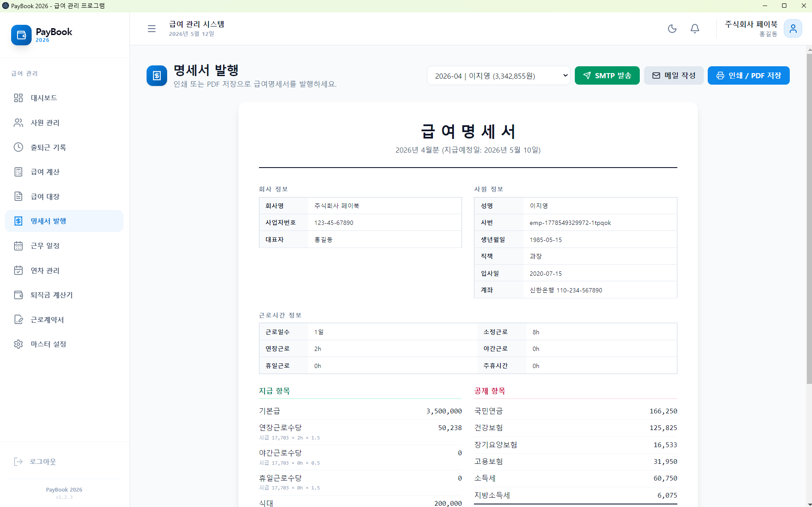
Task: Click business number 123-45-67890
Action: click(x=334, y=223)
